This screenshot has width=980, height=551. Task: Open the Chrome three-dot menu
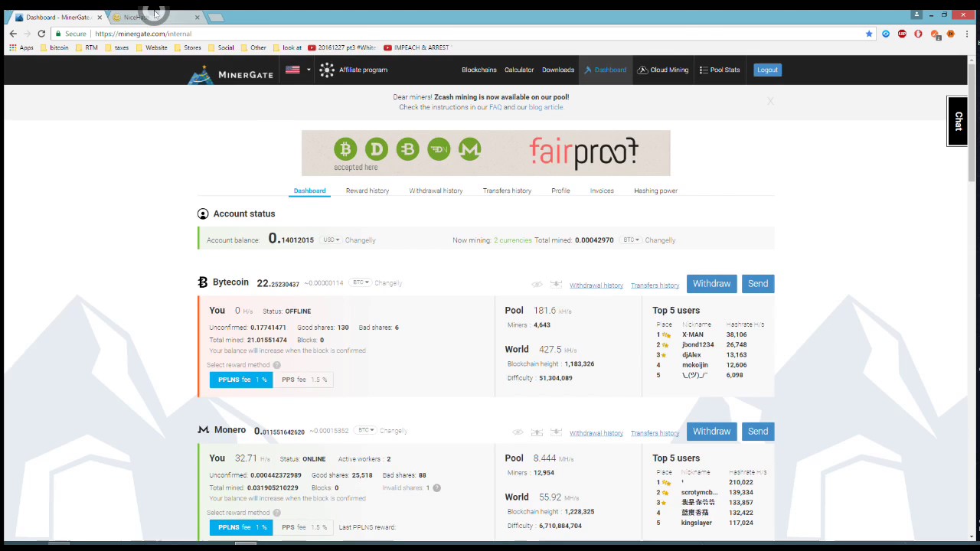click(968, 34)
